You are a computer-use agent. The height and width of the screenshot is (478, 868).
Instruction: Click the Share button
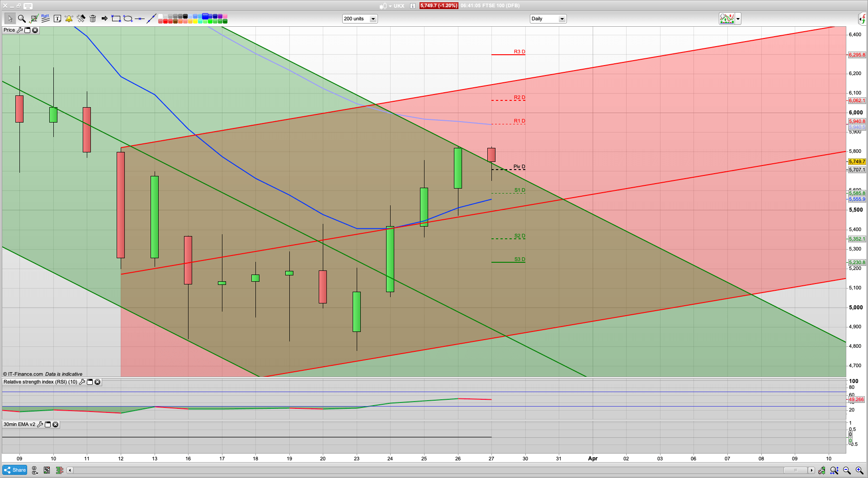[15, 470]
